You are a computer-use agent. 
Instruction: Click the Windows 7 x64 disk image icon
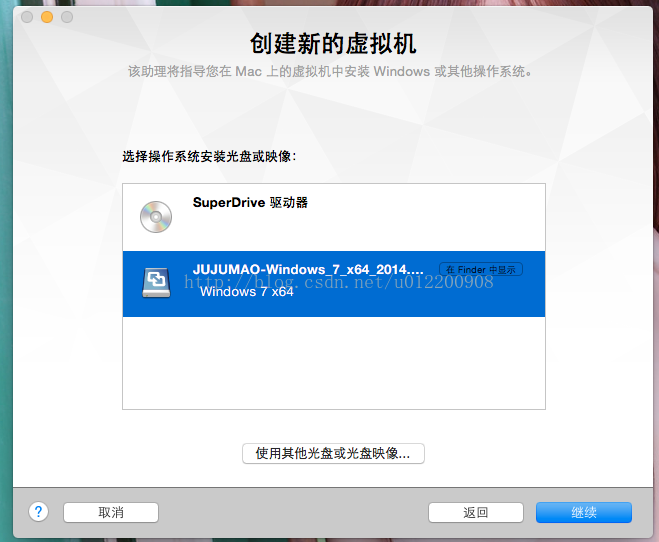pos(156,283)
